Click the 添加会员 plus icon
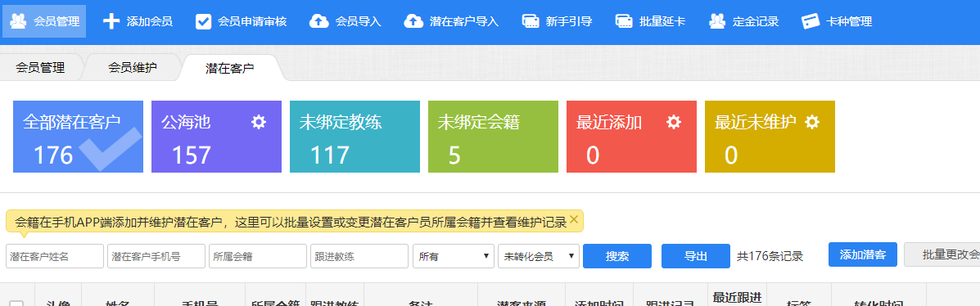980x306 pixels. (x=111, y=21)
